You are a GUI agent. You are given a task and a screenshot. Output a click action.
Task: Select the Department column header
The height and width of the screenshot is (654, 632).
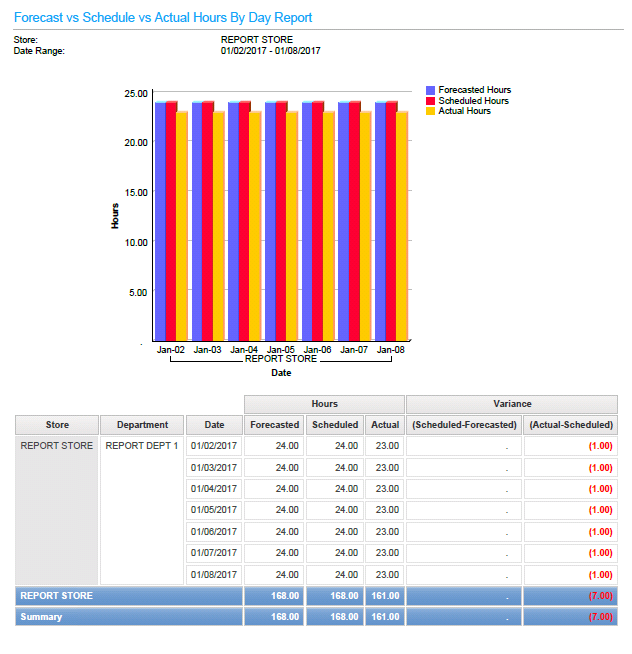click(x=142, y=425)
